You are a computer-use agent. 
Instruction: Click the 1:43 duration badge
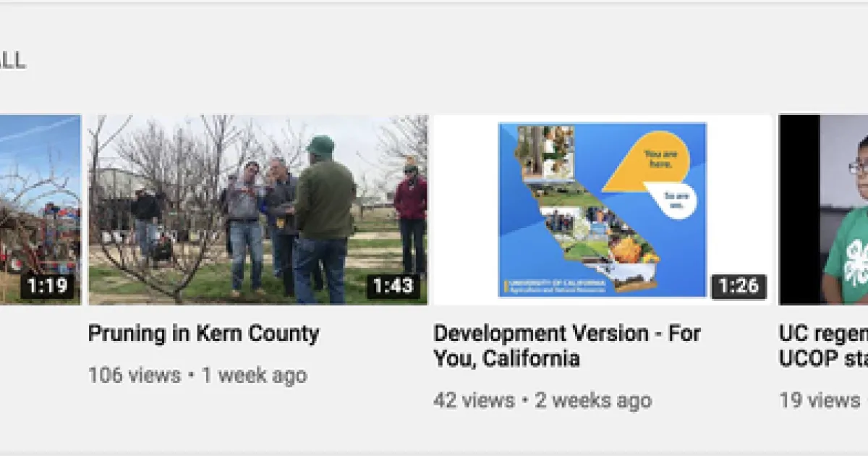pyautogui.click(x=393, y=286)
